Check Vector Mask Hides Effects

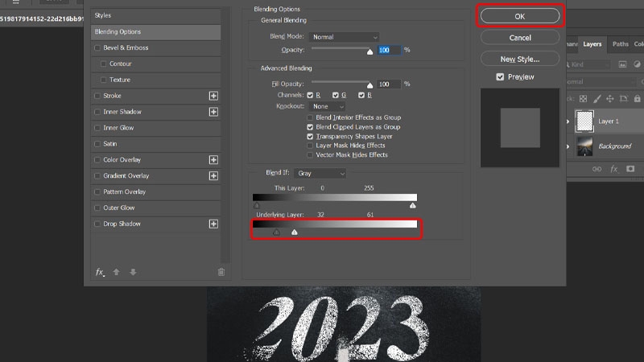(x=310, y=155)
